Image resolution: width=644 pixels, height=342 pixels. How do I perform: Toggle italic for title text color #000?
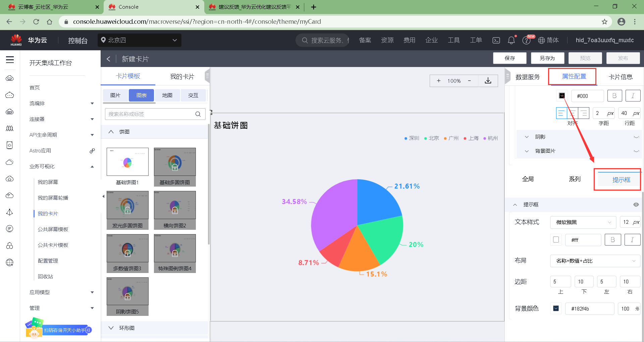(x=633, y=96)
